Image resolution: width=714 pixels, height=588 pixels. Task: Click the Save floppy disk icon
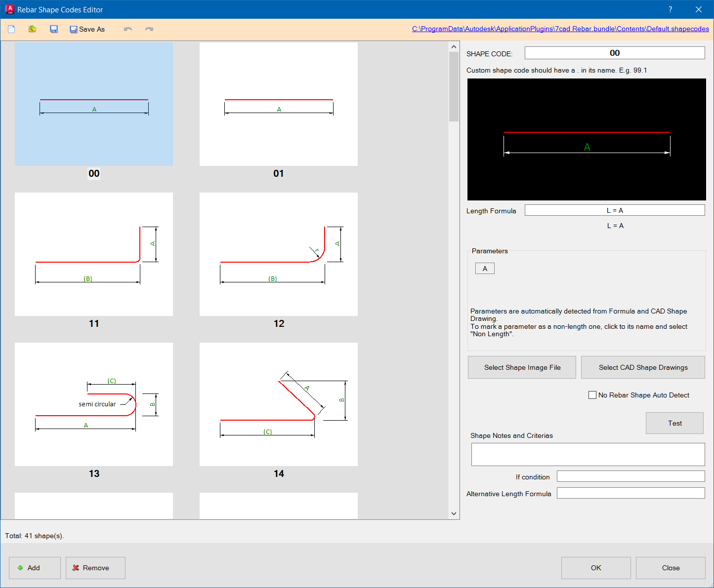point(54,29)
